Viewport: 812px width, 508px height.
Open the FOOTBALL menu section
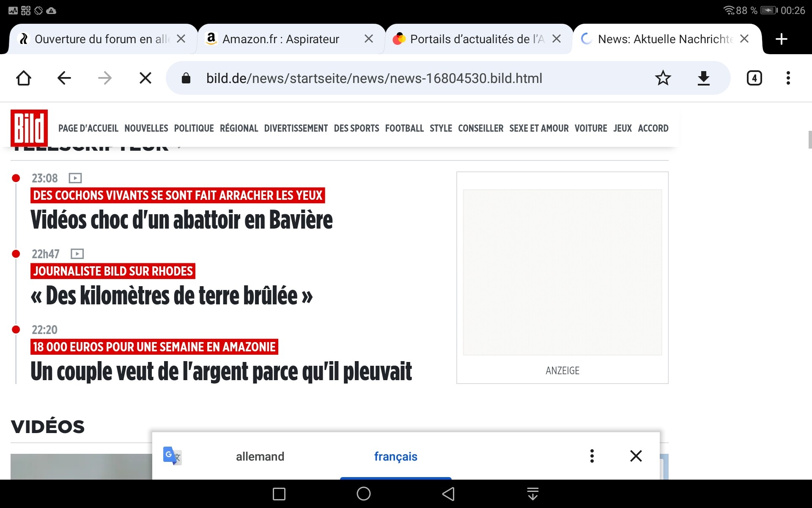click(x=404, y=128)
